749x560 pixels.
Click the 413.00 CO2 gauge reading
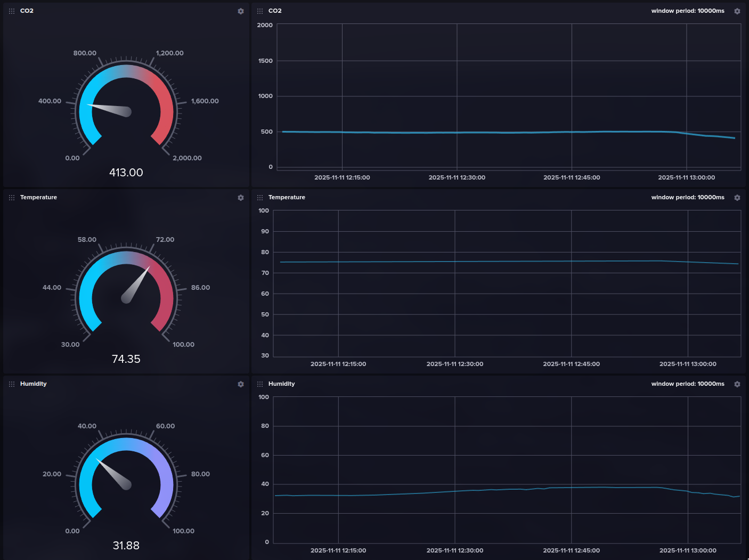click(126, 173)
